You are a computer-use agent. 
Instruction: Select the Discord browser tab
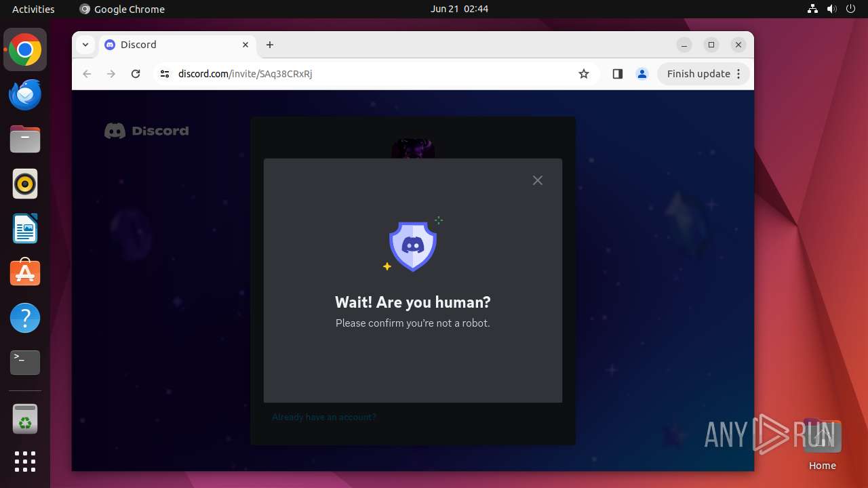click(178, 45)
